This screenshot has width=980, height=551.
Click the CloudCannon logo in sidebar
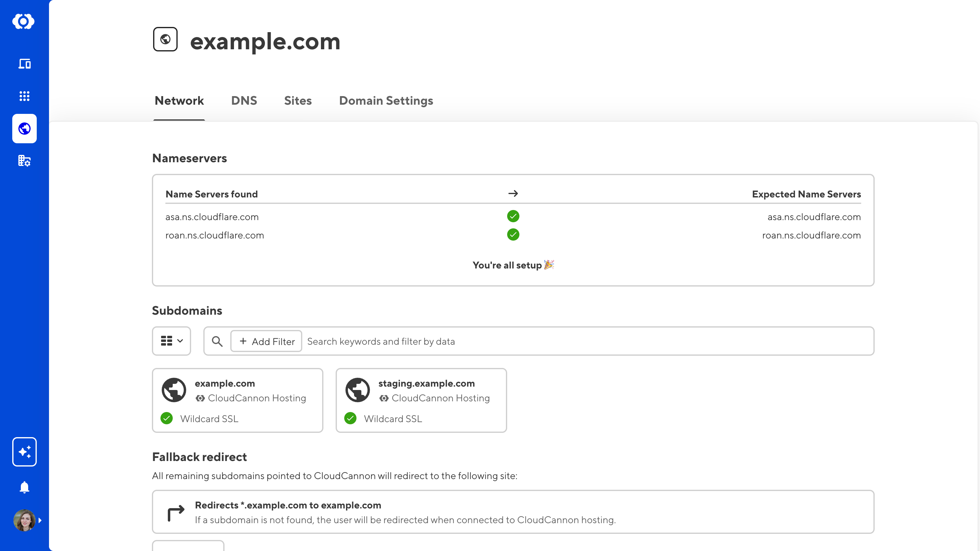(24, 21)
